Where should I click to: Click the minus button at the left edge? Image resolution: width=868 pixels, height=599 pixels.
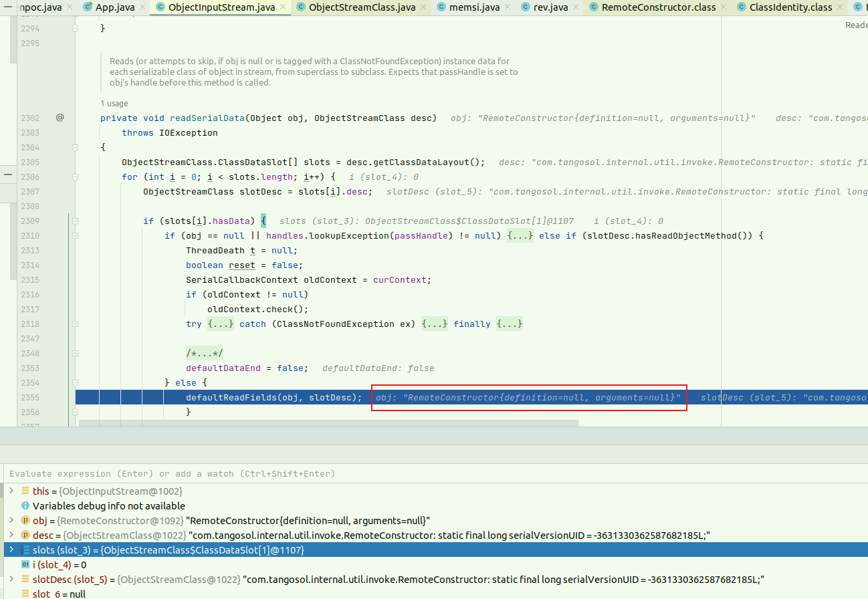(7, 174)
